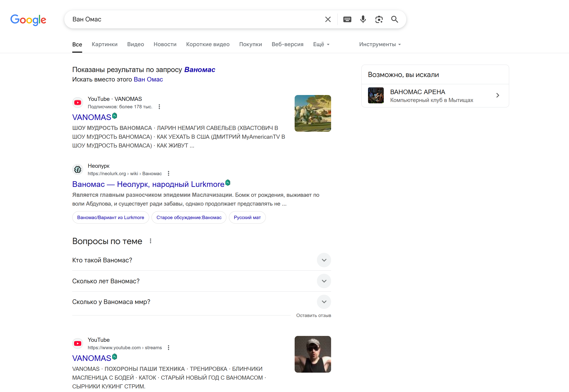The height and width of the screenshot is (392, 569).
Task: Open the first VANOMAS YouTube channel title
Action: coord(92,117)
